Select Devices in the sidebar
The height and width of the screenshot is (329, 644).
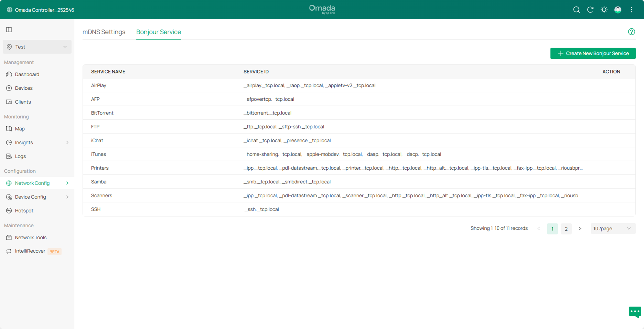pyautogui.click(x=24, y=88)
